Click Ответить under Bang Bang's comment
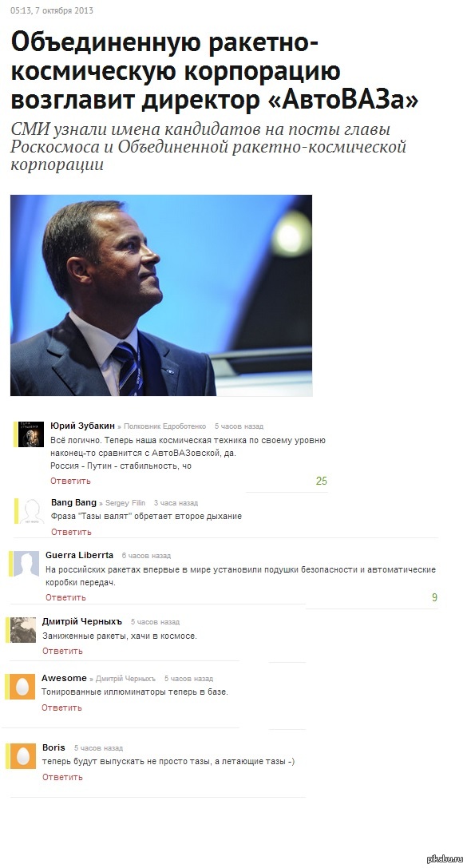 point(71,532)
